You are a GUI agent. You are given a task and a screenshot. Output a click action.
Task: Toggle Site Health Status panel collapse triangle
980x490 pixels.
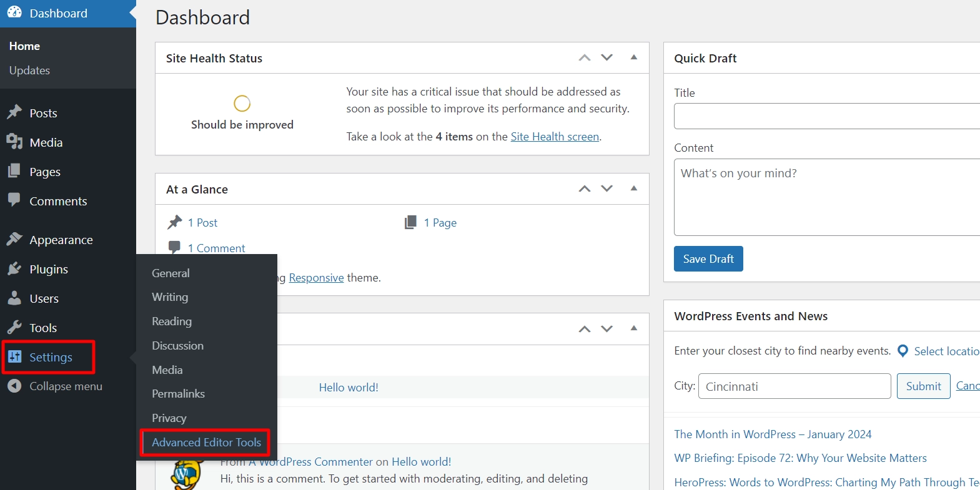634,57
